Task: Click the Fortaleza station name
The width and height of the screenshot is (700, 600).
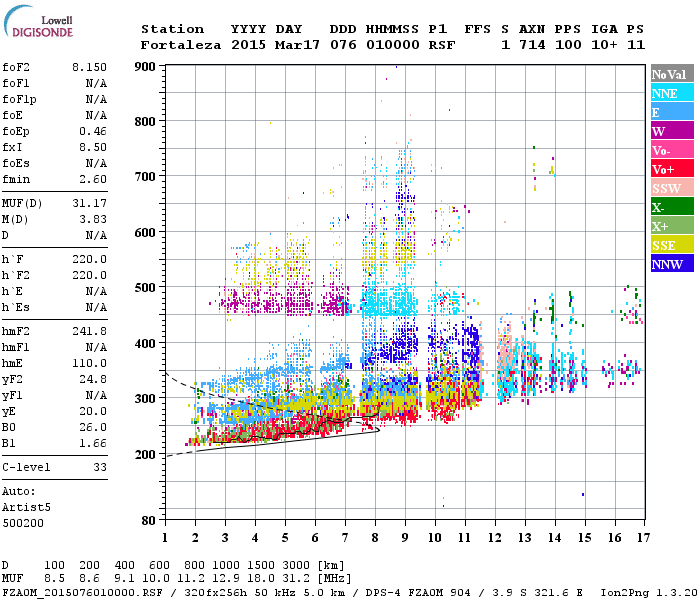Action: pyautogui.click(x=181, y=45)
